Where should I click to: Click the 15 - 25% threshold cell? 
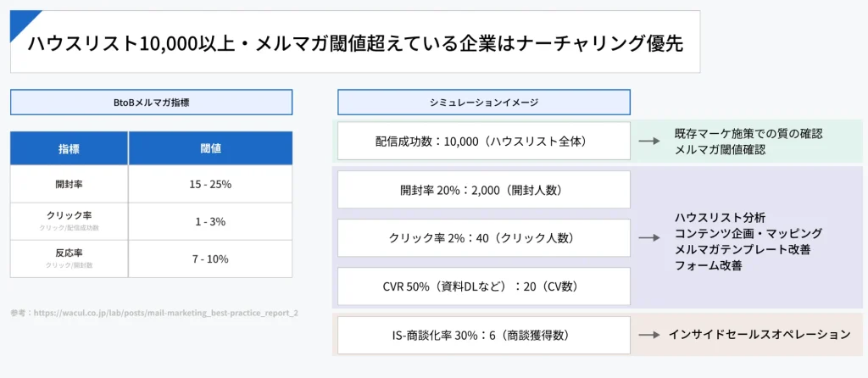pyautogui.click(x=210, y=184)
